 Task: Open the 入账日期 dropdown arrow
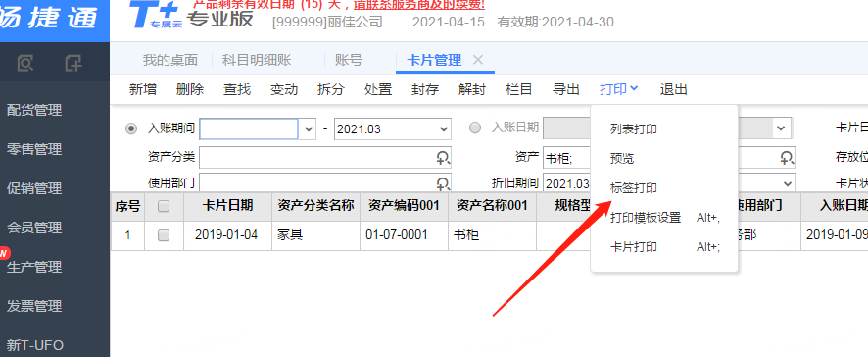point(781,128)
